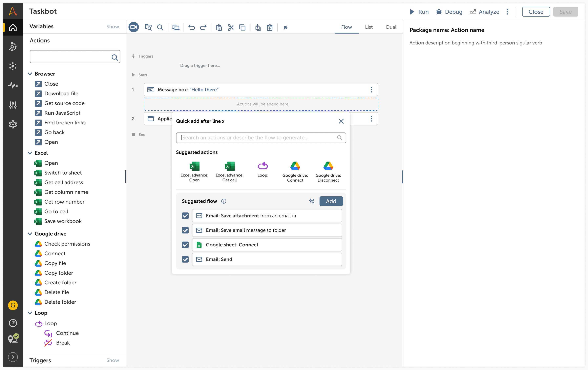The width and height of the screenshot is (588, 370).
Task: Choose Google drive: Connect suggested action
Action: 295,172
